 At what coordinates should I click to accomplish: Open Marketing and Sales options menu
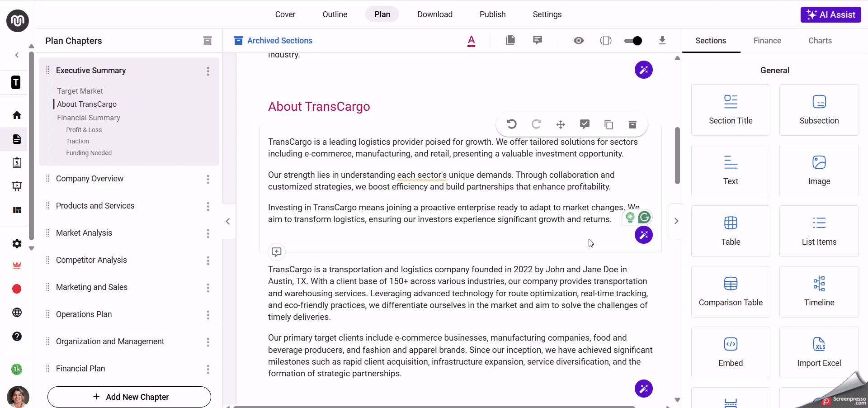click(208, 288)
